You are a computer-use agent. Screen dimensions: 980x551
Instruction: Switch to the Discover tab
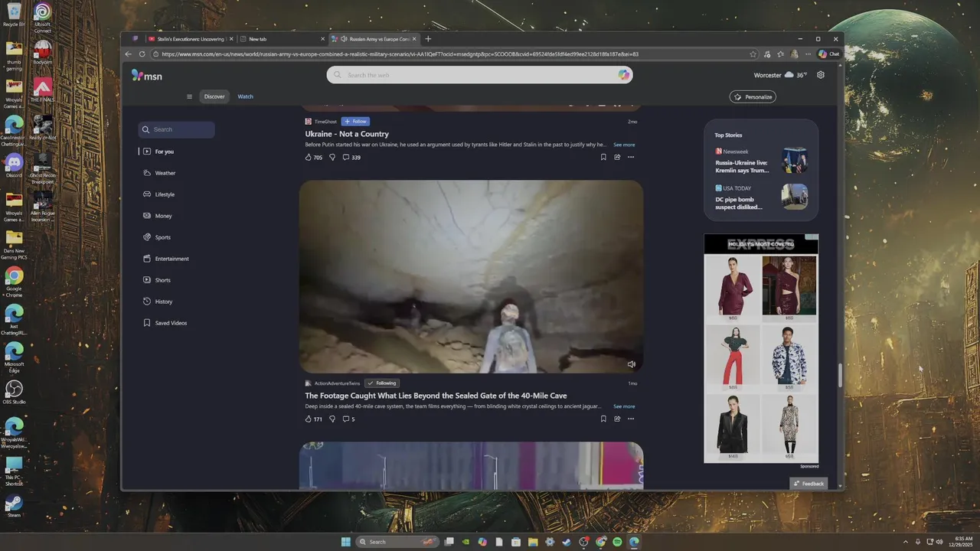214,96
